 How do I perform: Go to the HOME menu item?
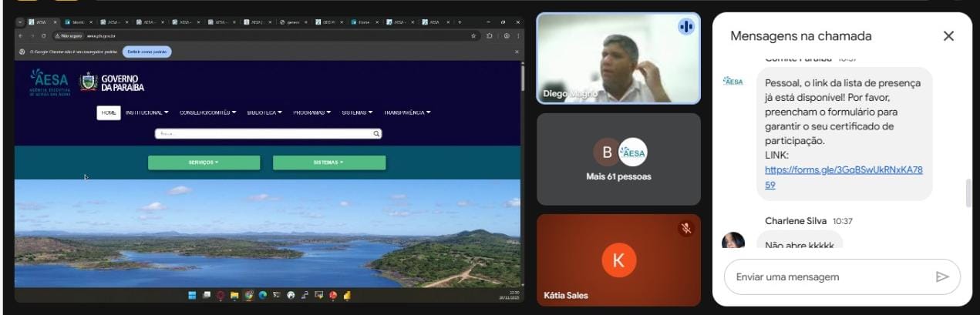[x=108, y=112]
